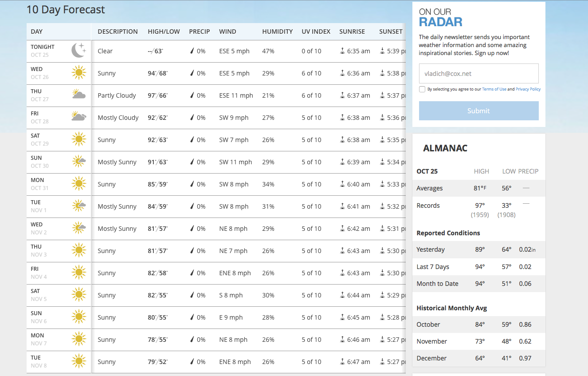Click the 47% humidity value

pos(268,51)
